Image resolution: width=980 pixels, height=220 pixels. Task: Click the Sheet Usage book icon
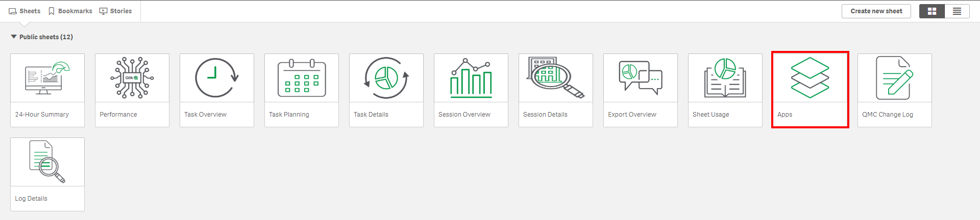tap(725, 78)
